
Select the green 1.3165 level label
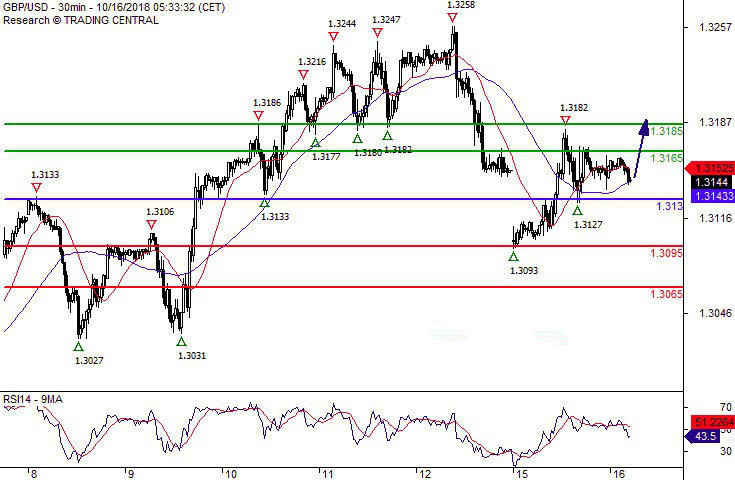(x=667, y=158)
